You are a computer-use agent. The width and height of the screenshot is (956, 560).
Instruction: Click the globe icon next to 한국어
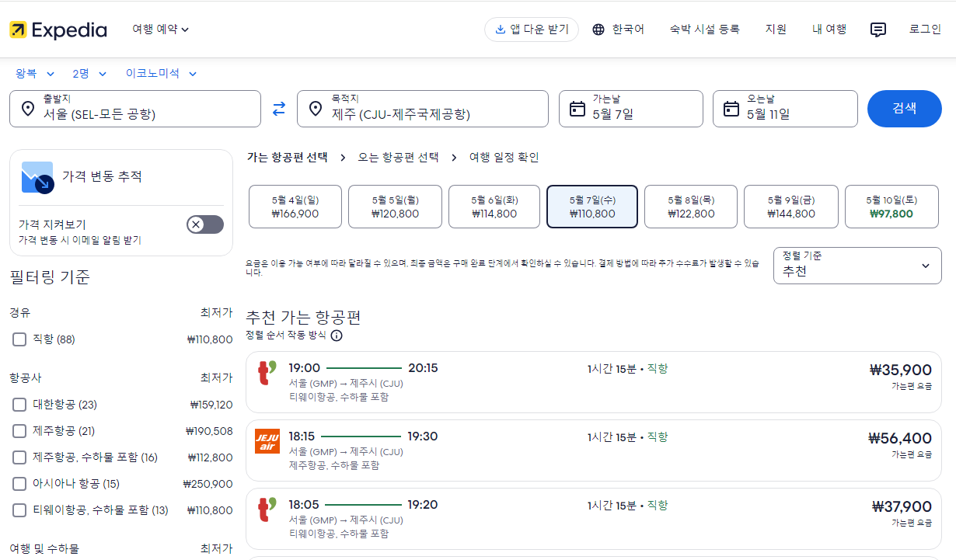[597, 29]
